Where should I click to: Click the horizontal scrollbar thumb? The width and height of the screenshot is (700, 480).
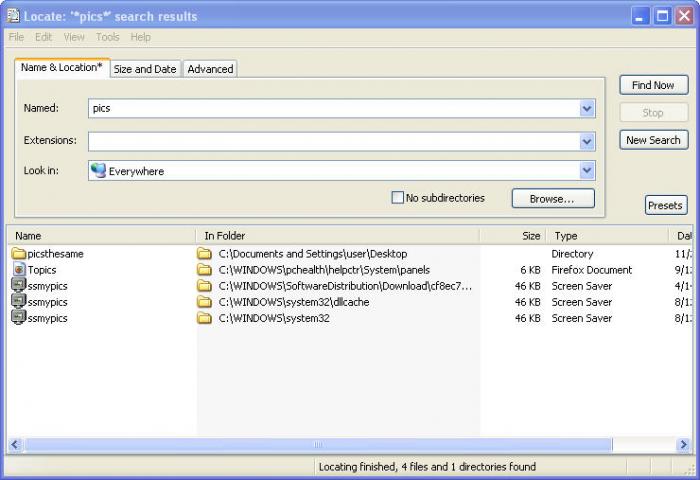coord(318,445)
